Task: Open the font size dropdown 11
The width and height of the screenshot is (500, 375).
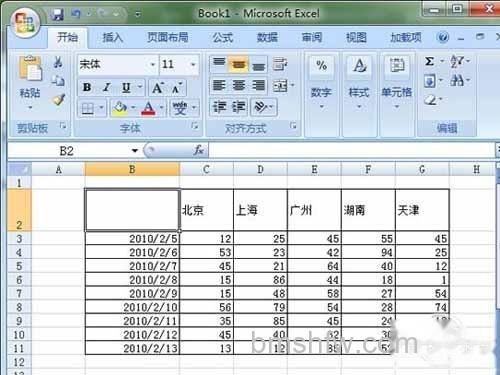Action: pos(193,64)
